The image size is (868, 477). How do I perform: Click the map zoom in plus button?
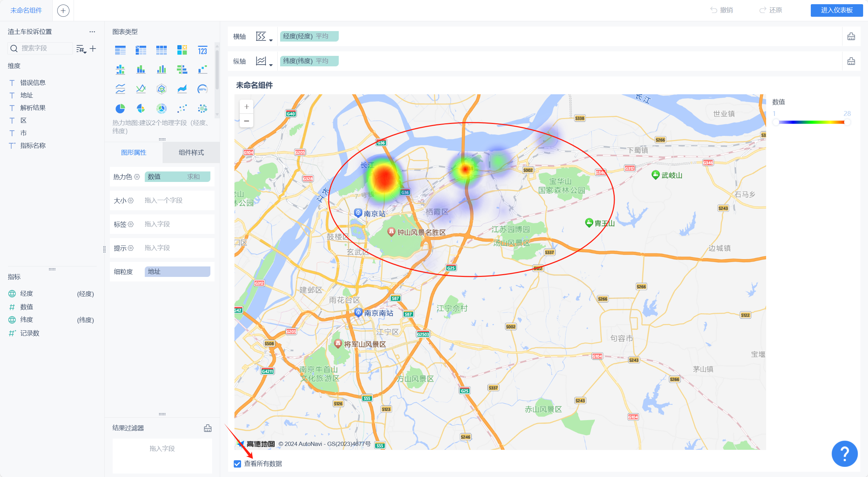pos(246,107)
